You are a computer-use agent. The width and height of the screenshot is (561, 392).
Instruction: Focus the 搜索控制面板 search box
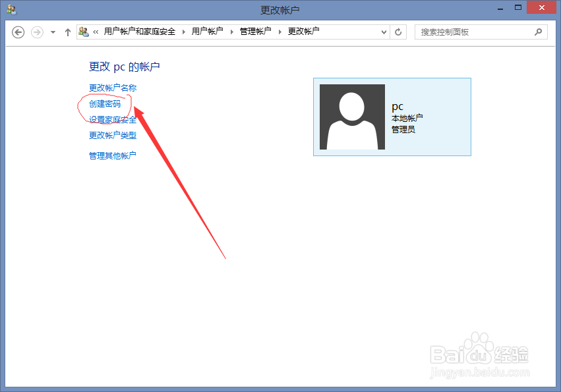pos(481,32)
